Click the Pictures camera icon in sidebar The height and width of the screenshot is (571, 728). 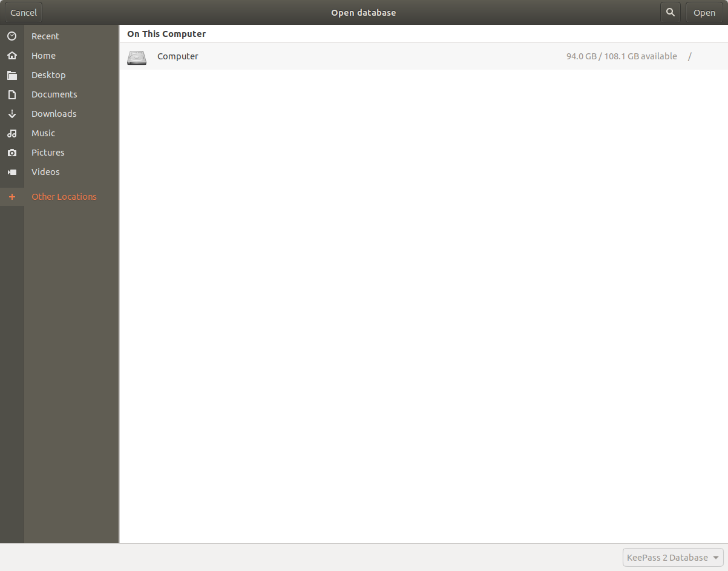coord(11,153)
